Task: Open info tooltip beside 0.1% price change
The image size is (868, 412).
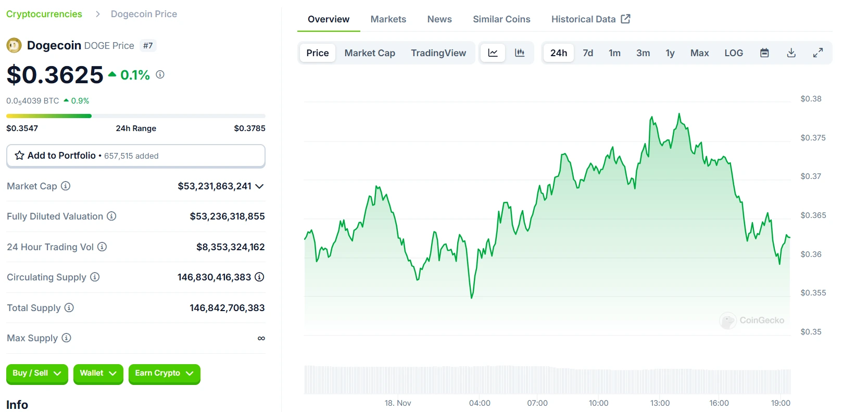Action: coord(160,75)
